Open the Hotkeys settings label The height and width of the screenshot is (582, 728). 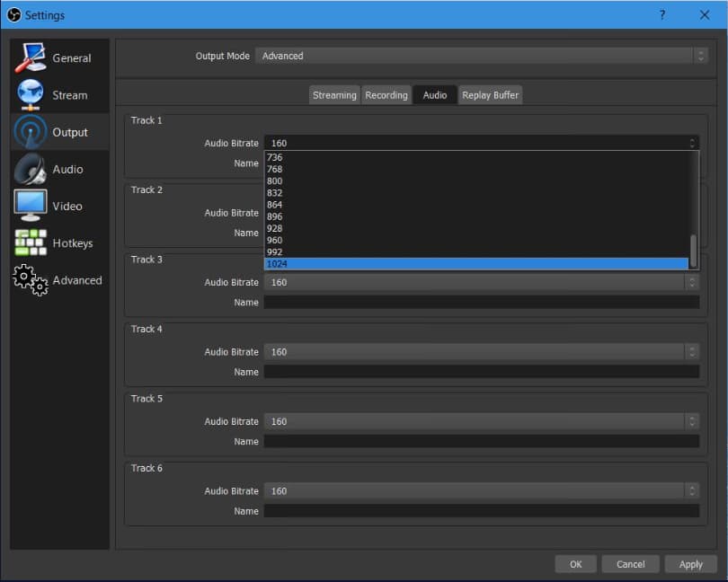tap(73, 243)
